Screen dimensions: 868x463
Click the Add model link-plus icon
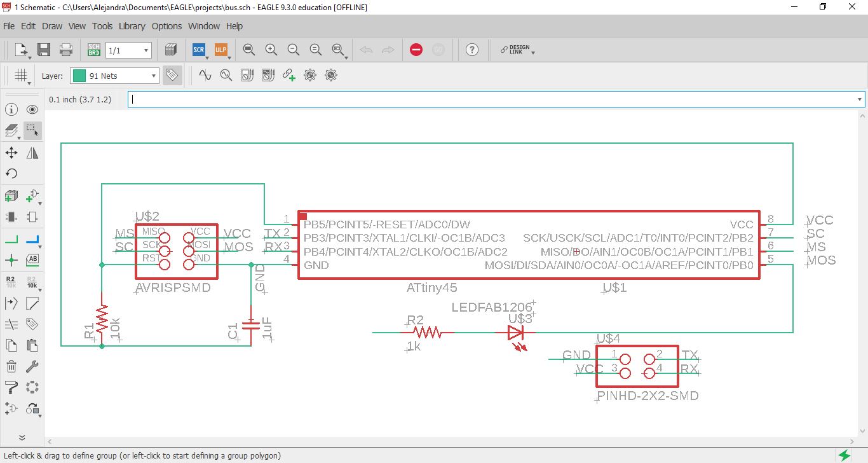coord(289,75)
